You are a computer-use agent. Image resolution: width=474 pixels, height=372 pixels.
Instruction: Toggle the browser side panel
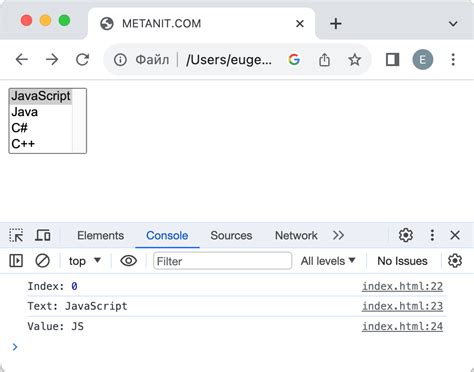tap(393, 60)
